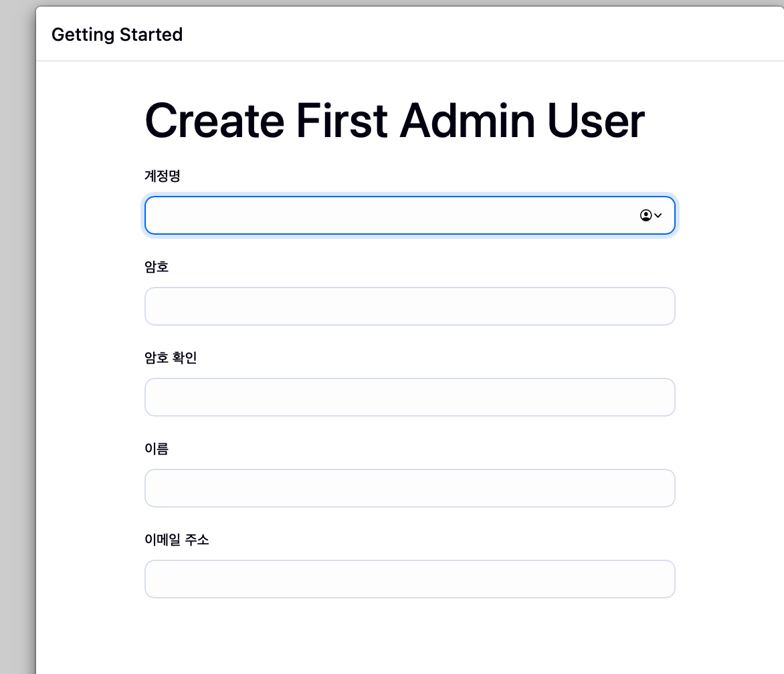
Task: Click into the 암호 password field
Action: tap(409, 306)
